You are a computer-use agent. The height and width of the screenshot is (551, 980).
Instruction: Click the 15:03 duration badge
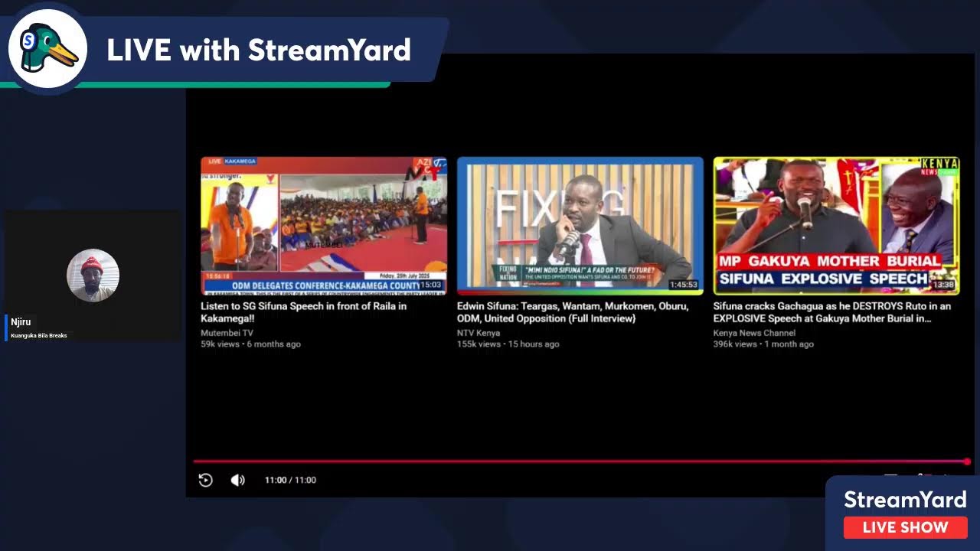[x=431, y=285]
